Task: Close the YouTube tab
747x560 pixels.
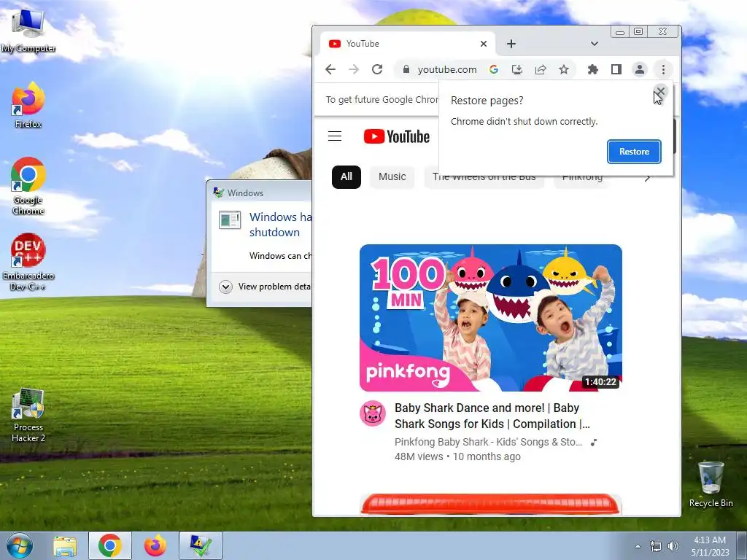Action: click(484, 44)
